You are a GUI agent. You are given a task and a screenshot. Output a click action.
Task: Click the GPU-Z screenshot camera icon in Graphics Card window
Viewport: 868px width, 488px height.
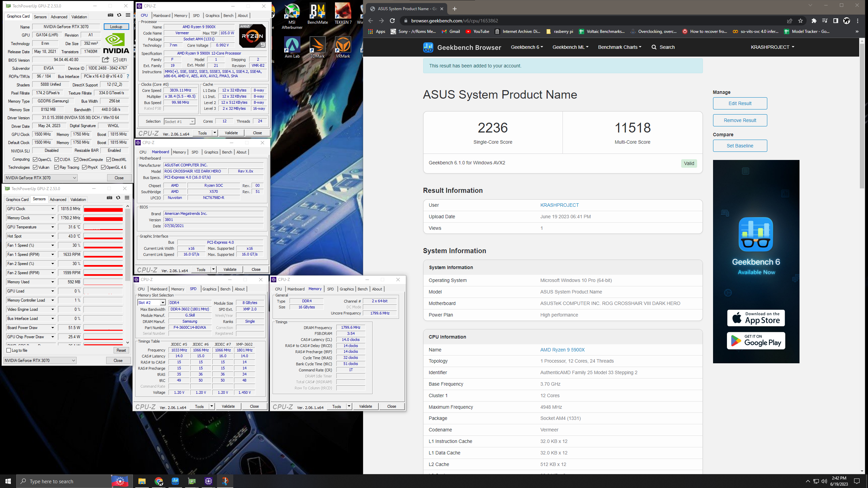[111, 15]
